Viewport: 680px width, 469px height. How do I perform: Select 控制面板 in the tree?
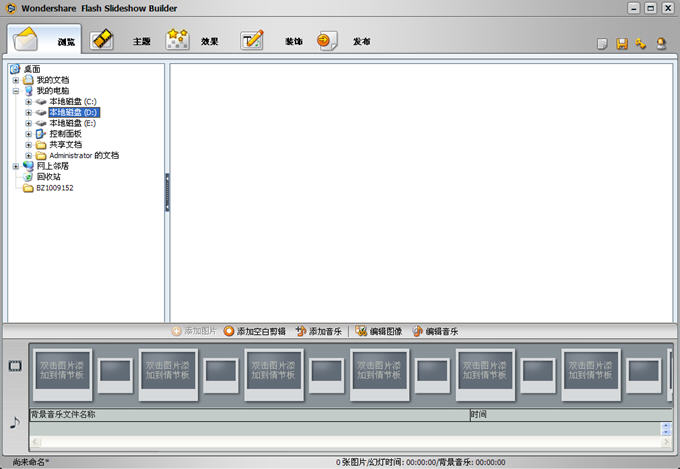coord(65,134)
